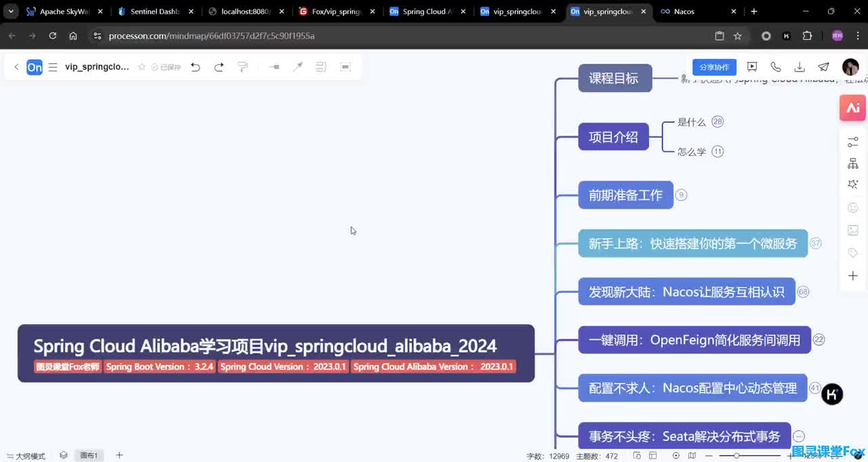The width and height of the screenshot is (868, 462).
Task: Switch to the Nacos browser tab
Action: (698, 12)
